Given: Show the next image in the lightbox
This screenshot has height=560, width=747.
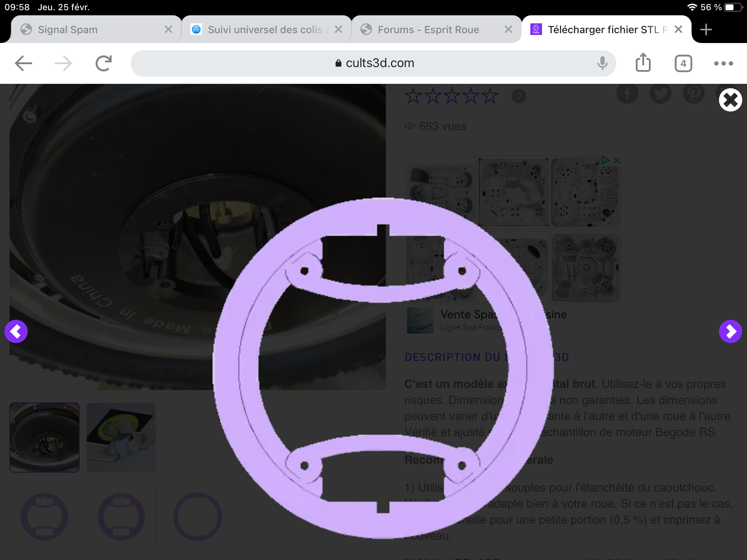Looking at the screenshot, I should pyautogui.click(x=730, y=331).
